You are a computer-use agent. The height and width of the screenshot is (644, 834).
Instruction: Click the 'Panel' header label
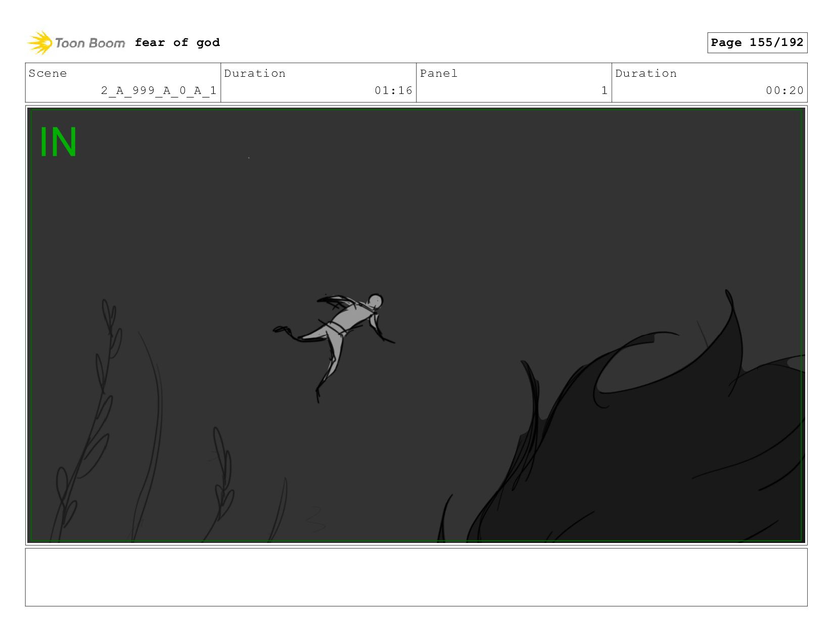click(438, 73)
